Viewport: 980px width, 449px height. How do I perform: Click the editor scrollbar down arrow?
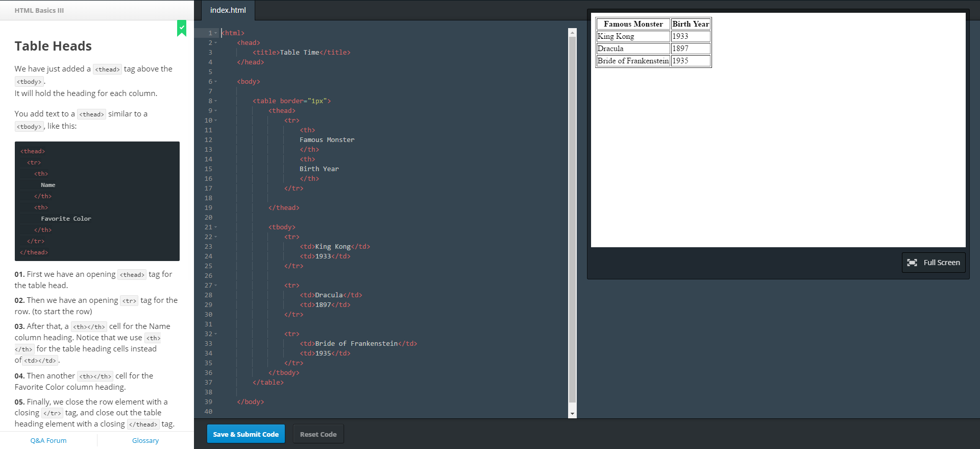572,414
